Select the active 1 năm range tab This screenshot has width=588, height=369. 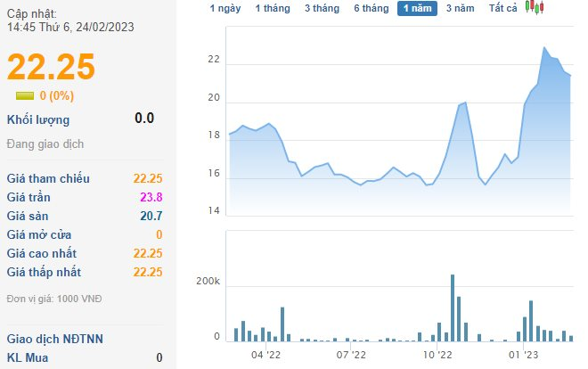(417, 8)
